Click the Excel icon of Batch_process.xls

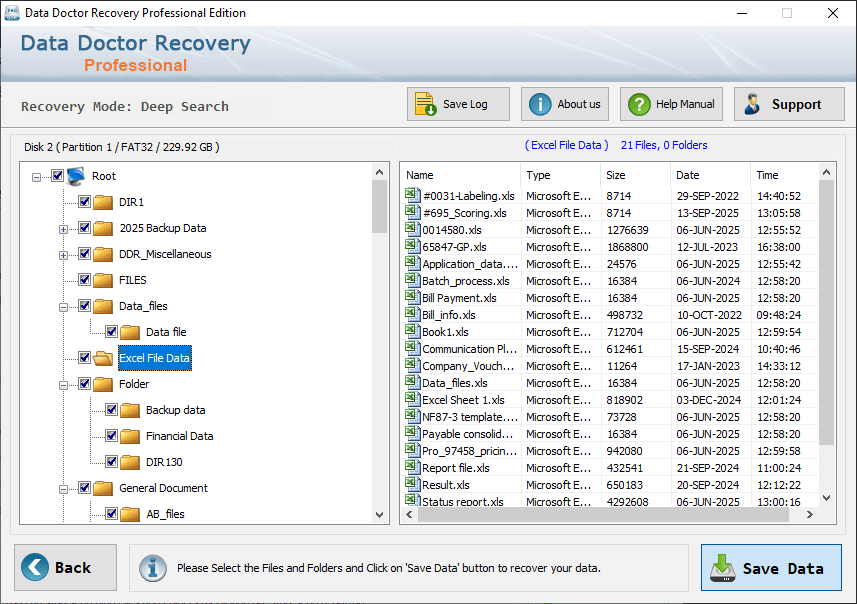coord(412,280)
